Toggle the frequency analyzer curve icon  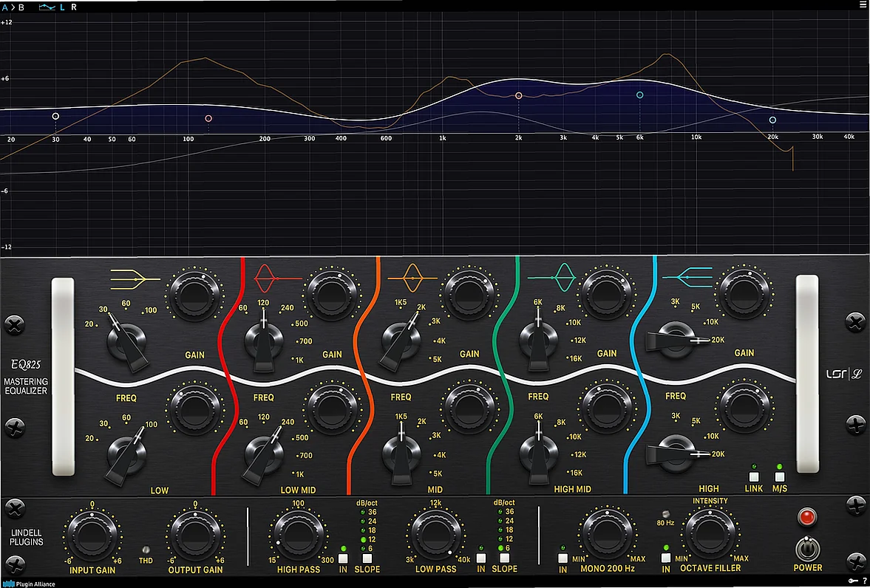tap(46, 6)
